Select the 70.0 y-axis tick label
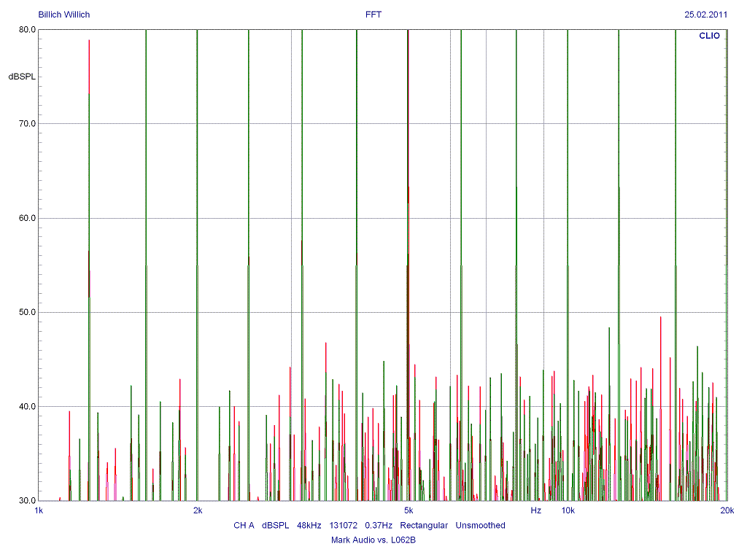 pos(28,124)
